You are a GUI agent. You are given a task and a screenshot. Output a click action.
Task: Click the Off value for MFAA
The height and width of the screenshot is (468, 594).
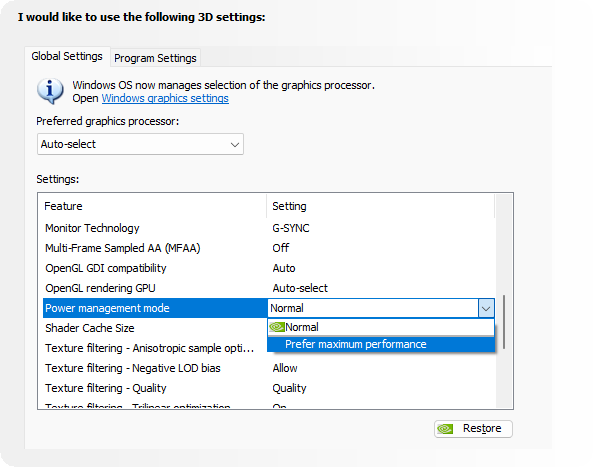pos(281,248)
